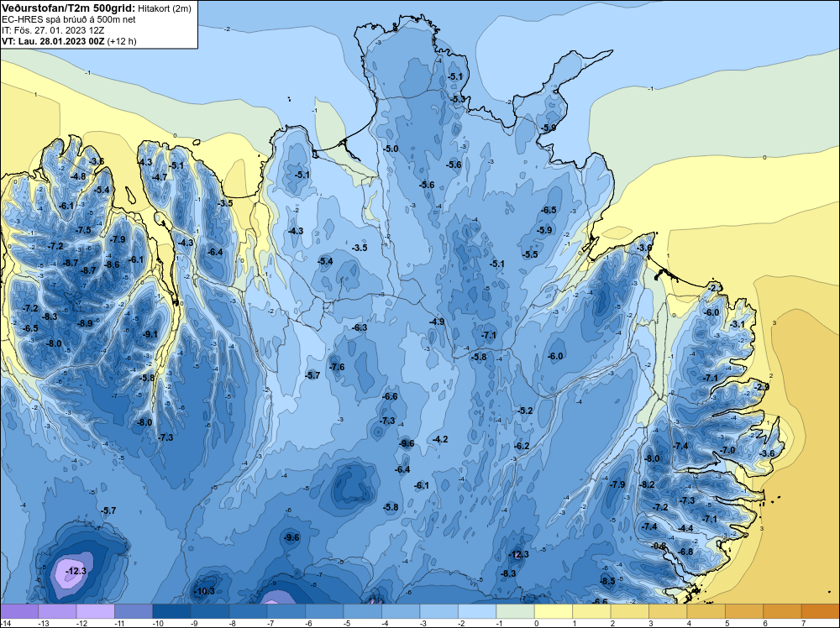The height and width of the screenshot is (628, 840).
Task: Click the 0 pale yellow legend swatch
Action: click(554, 611)
